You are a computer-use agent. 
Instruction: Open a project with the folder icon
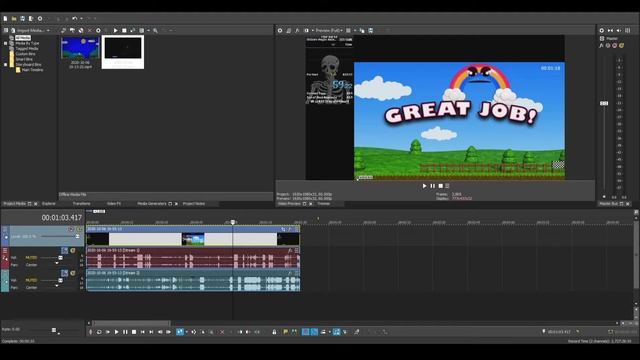14,18
